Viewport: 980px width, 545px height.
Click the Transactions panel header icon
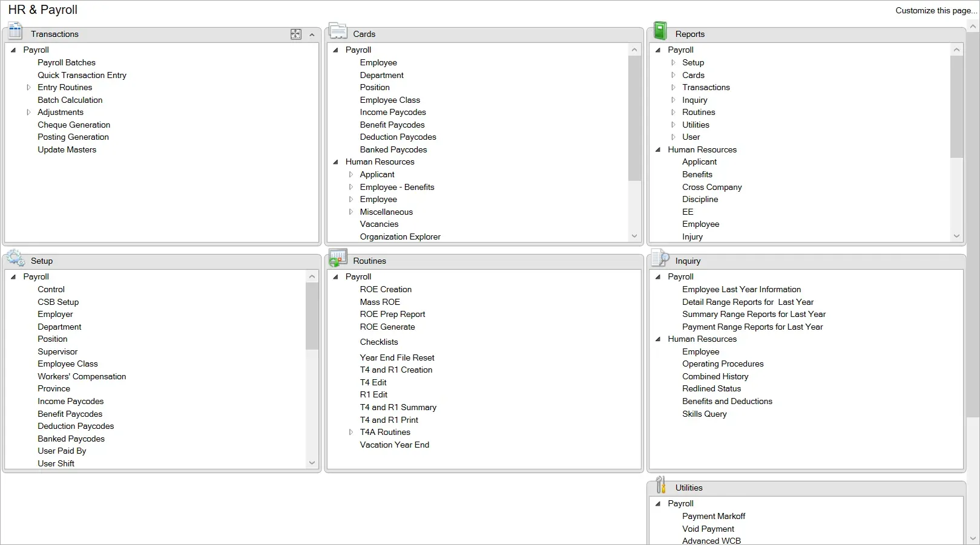pos(15,31)
